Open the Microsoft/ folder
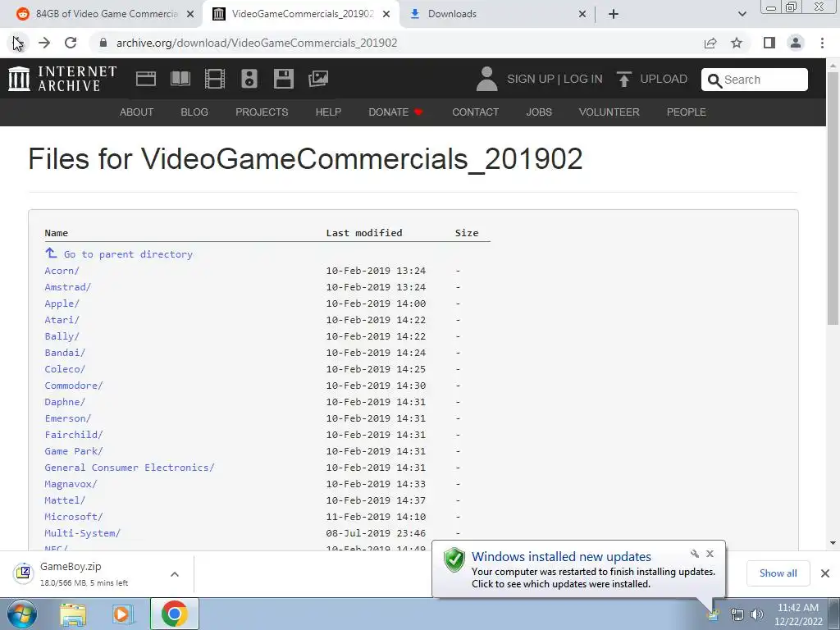Image resolution: width=840 pixels, height=630 pixels. click(x=74, y=517)
